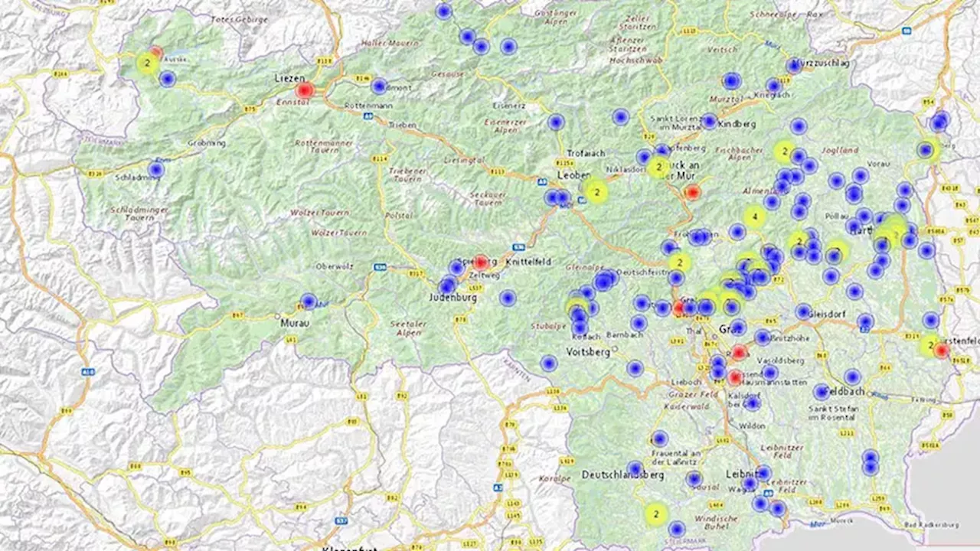Click the Trieben town label
This screenshot has width=980, height=551.
coord(401,124)
